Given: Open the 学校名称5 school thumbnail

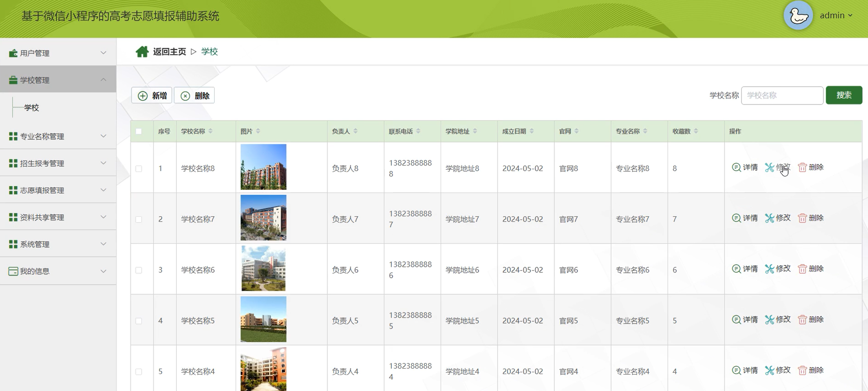Looking at the screenshot, I should click(263, 319).
